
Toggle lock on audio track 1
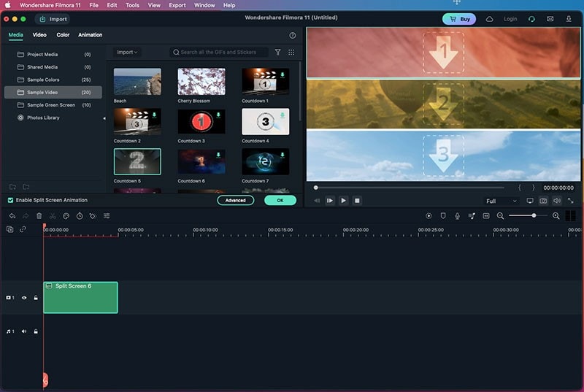pos(36,331)
